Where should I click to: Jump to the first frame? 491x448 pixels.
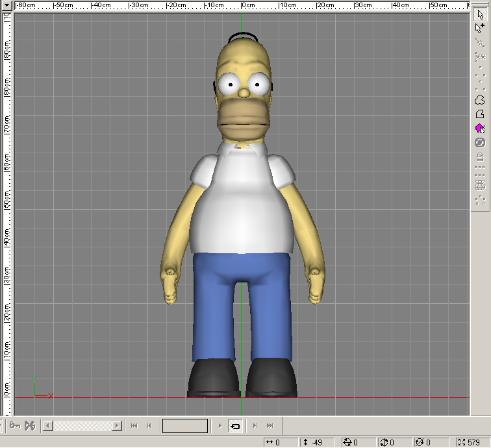[134, 426]
